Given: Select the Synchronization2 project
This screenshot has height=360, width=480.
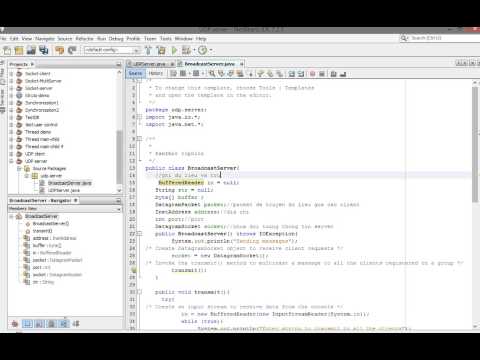Looking at the screenshot, I should point(42,110).
